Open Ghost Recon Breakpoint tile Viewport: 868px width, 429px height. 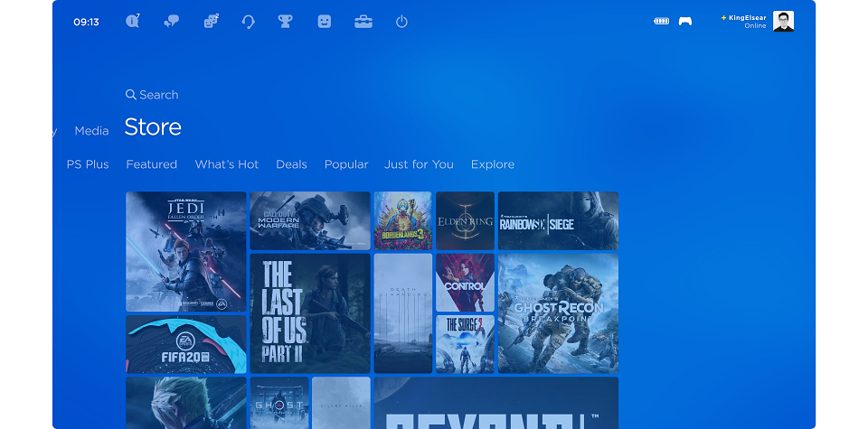click(558, 313)
